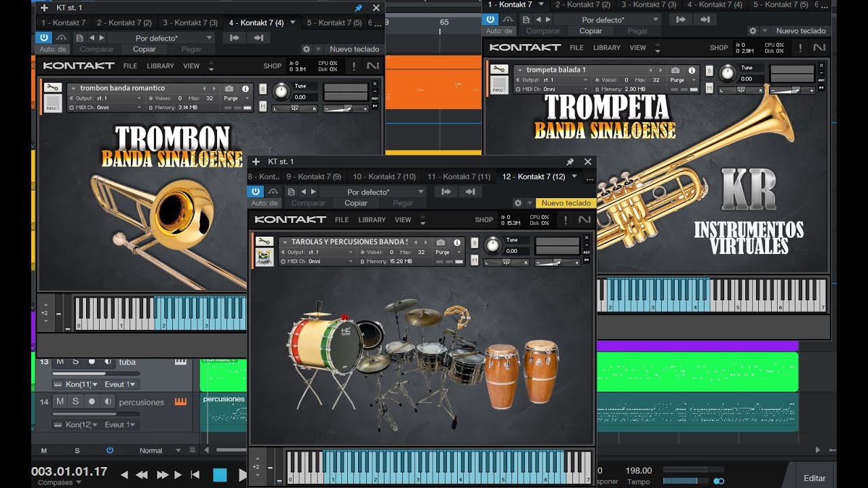Open Normal track height dropdown
The height and width of the screenshot is (488, 868).
tap(161, 450)
